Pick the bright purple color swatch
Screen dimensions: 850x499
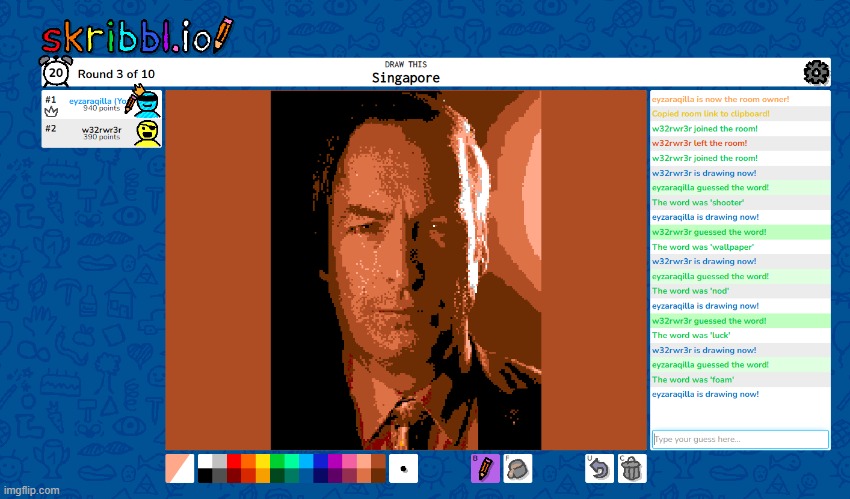(x=335, y=461)
